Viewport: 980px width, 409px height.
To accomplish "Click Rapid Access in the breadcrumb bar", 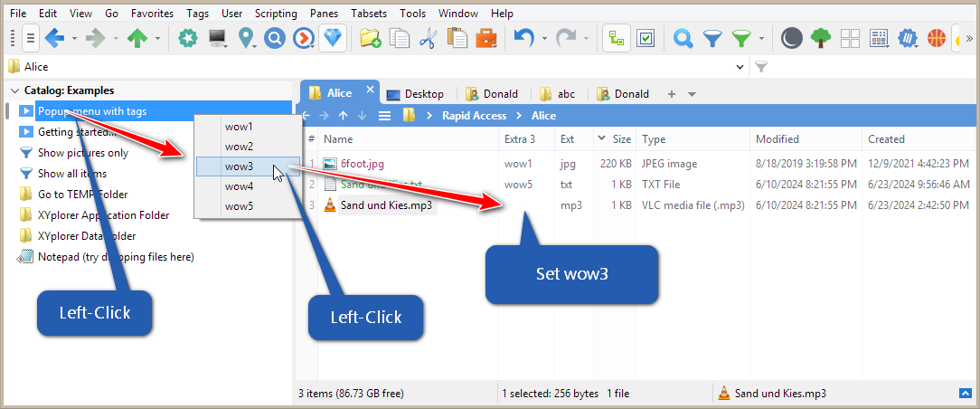I will [475, 116].
